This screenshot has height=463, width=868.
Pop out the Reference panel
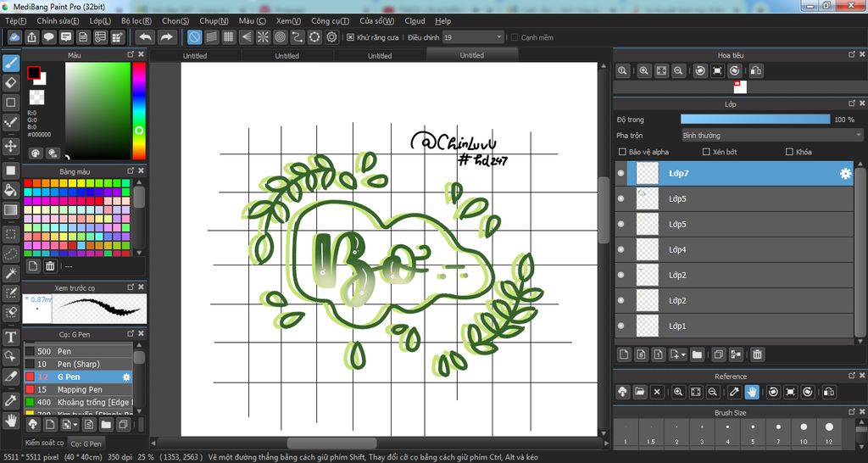pyautogui.click(x=851, y=376)
